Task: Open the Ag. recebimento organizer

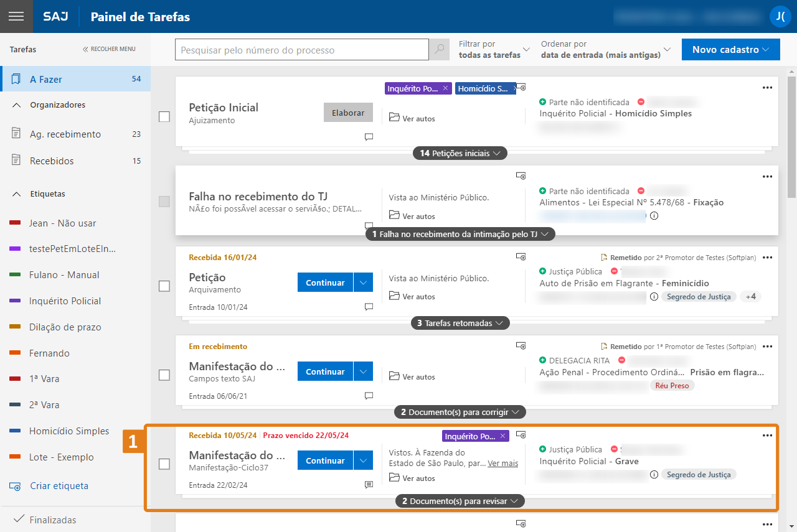Action: [65, 134]
